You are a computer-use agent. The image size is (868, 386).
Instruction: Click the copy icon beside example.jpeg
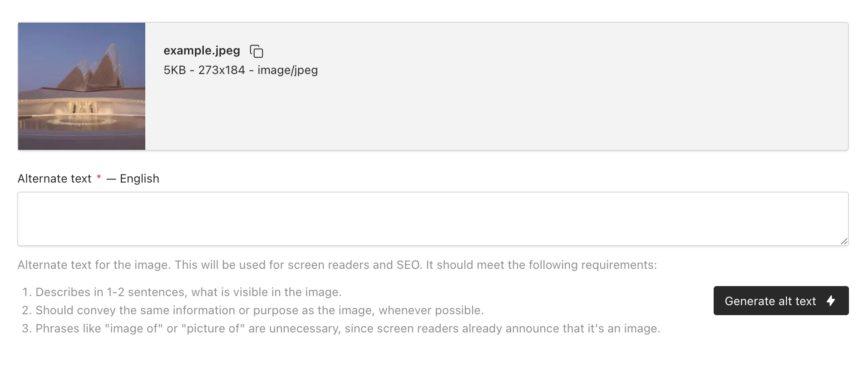(256, 51)
